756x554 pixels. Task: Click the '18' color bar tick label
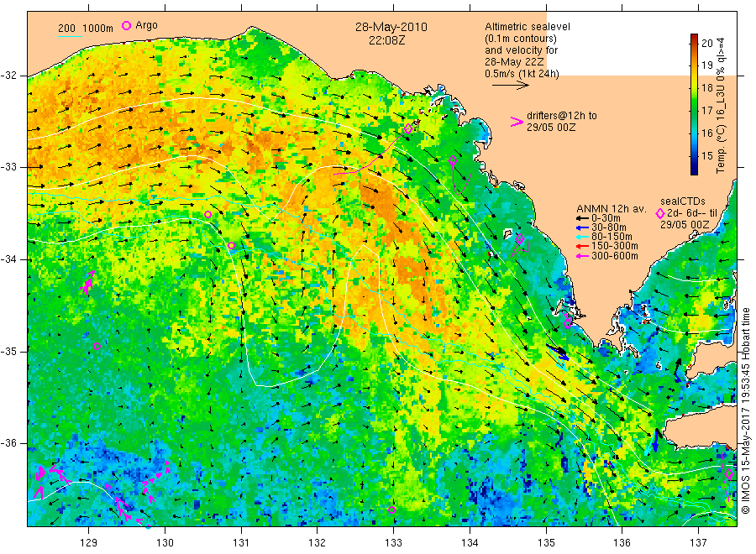pos(706,87)
